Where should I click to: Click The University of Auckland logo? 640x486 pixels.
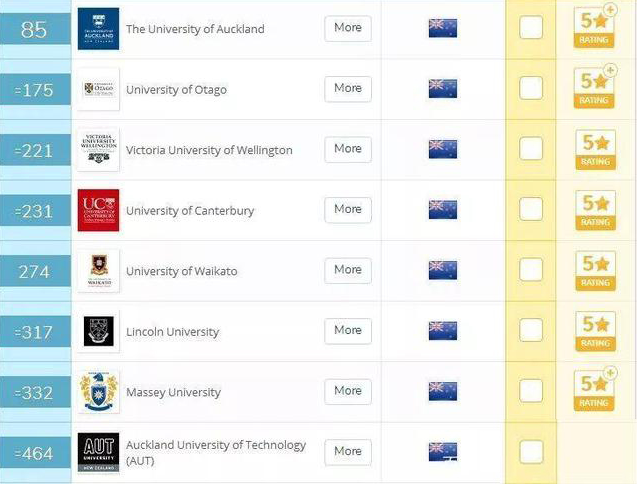click(98, 29)
